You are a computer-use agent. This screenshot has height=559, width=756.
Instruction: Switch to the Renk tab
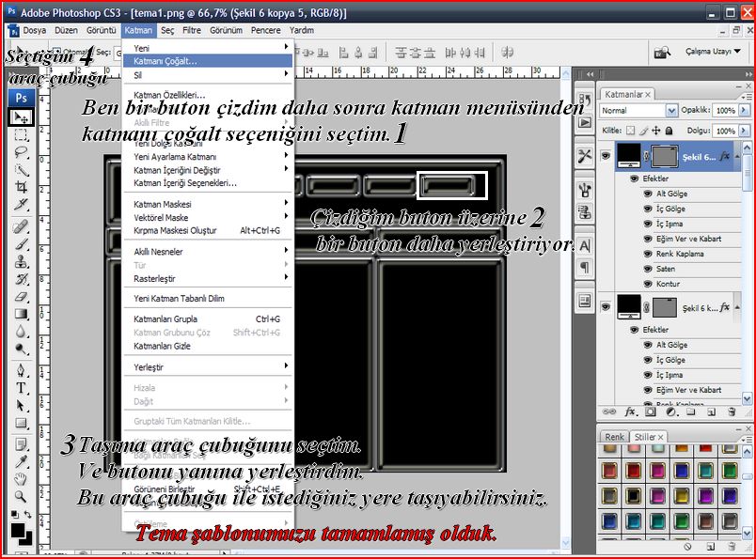click(x=615, y=437)
